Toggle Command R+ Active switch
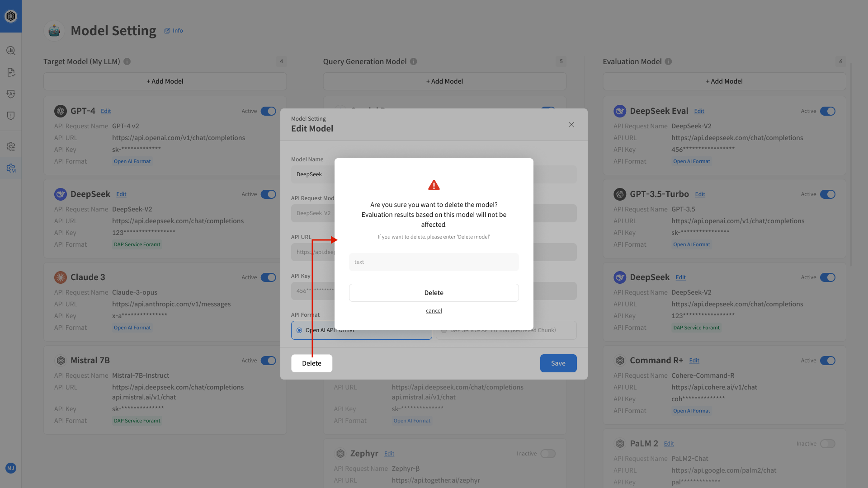 (828, 361)
